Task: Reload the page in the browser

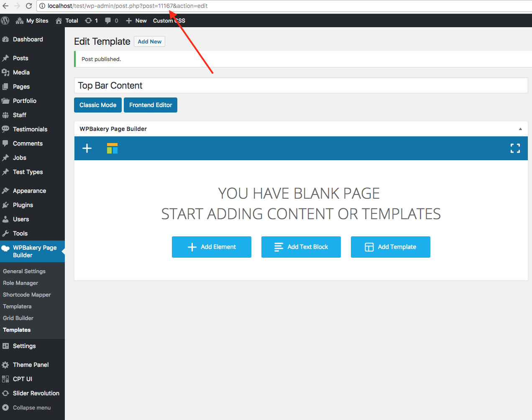Action: coord(29,6)
